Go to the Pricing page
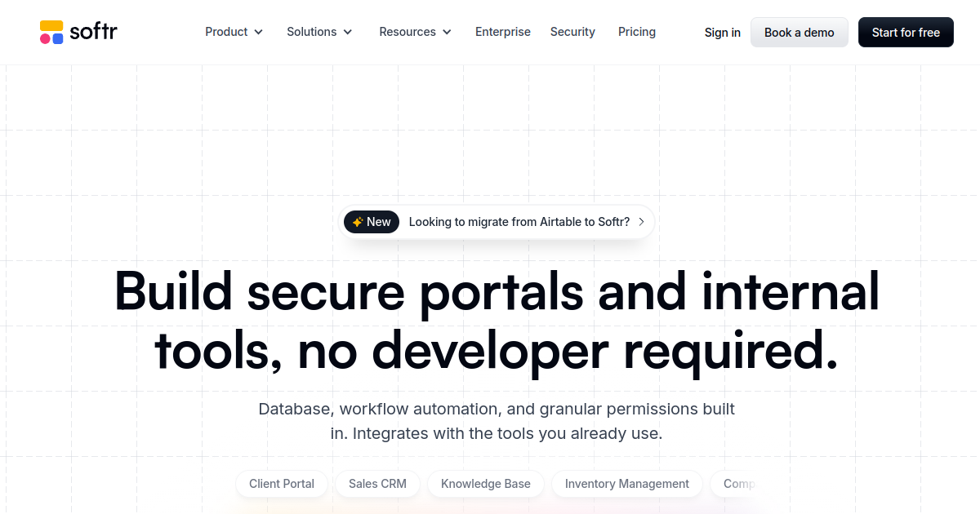Screen dimensions: 980x514 [x=637, y=32]
